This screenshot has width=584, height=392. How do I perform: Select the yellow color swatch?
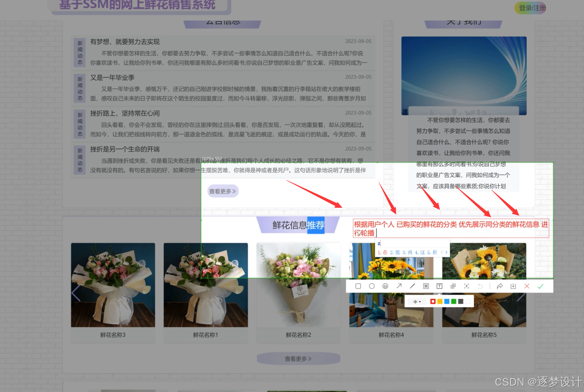click(439, 301)
